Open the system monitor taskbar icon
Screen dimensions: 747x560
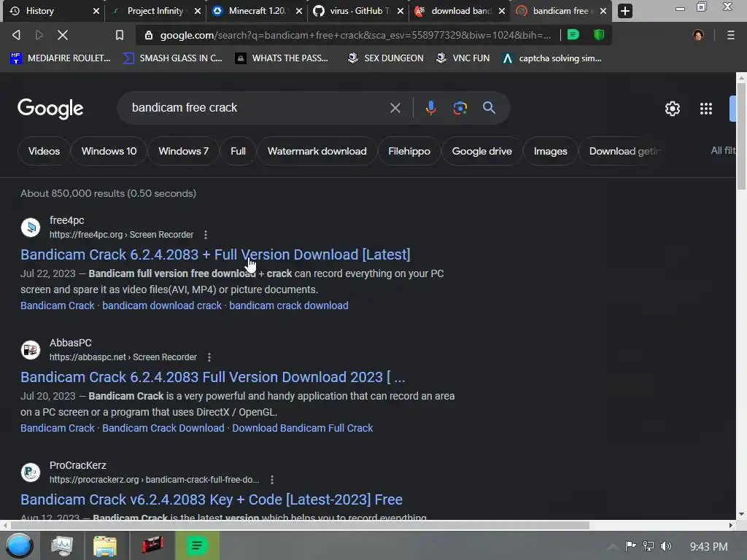(x=62, y=545)
